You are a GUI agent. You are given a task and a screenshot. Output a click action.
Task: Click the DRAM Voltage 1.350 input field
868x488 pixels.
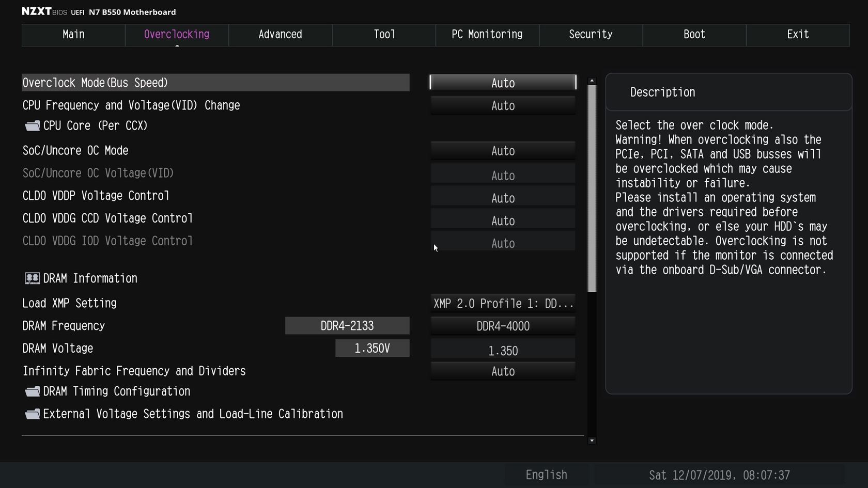[x=503, y=351]
